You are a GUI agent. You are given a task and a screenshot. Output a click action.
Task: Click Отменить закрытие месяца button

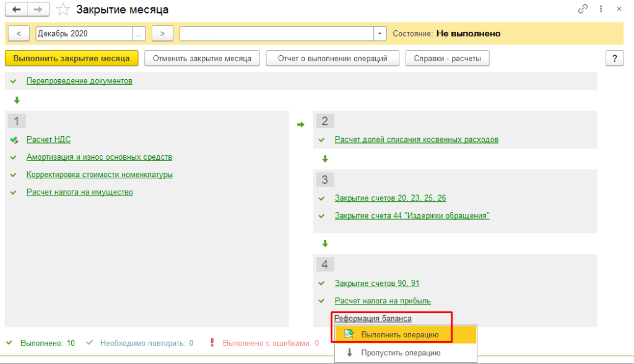point(202,58)
